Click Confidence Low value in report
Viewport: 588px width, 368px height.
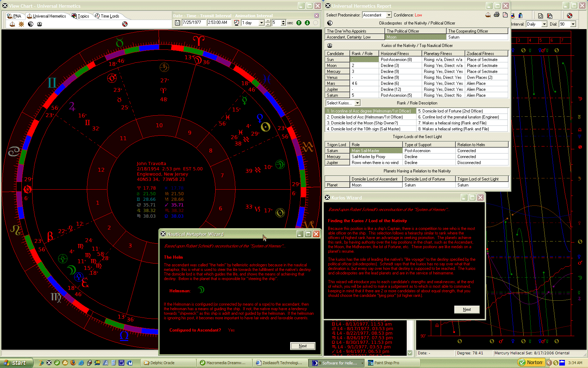(418, 15)
